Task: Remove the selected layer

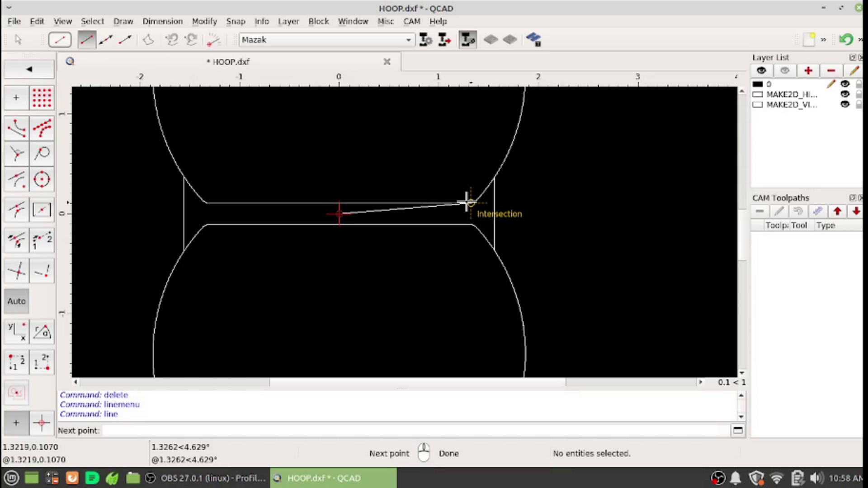Action: [831, 70]
